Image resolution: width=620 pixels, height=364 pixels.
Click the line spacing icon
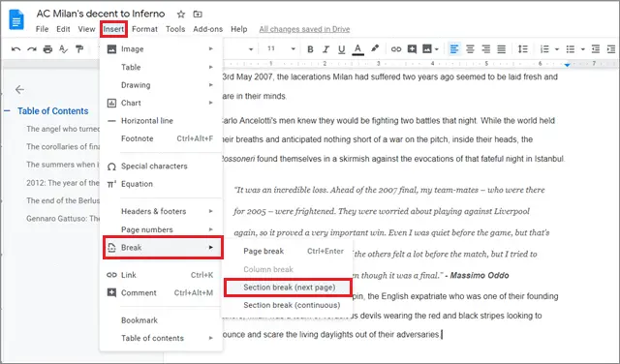click(x=523, y=49)
